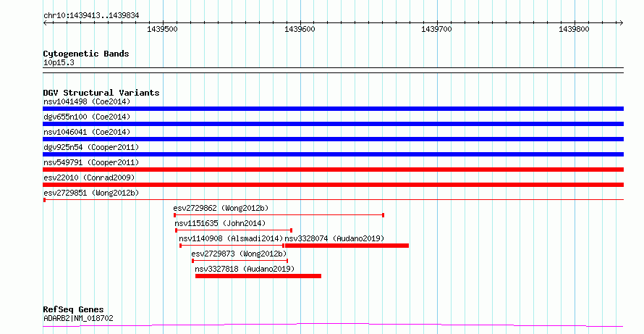This screenshot has width=644, height=334.
Task: Click the left arrow of the ruler
Action: pos(45,23)
